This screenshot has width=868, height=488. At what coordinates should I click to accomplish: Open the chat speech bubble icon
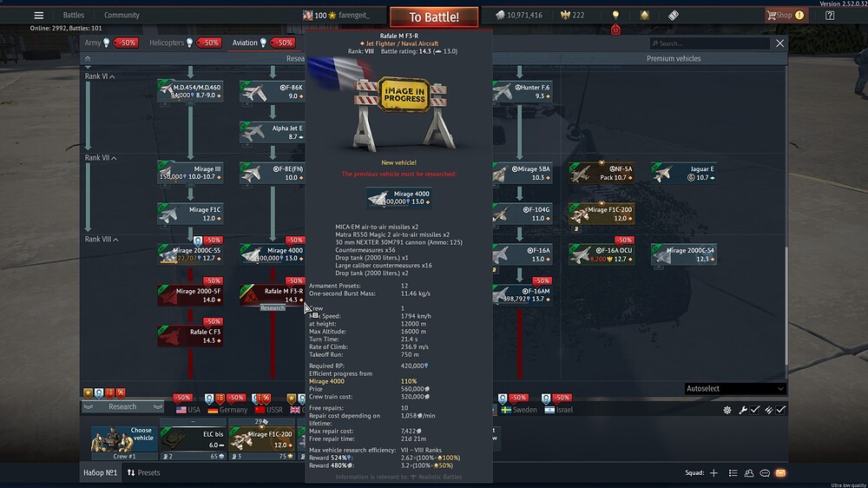(x=764, y=473)
